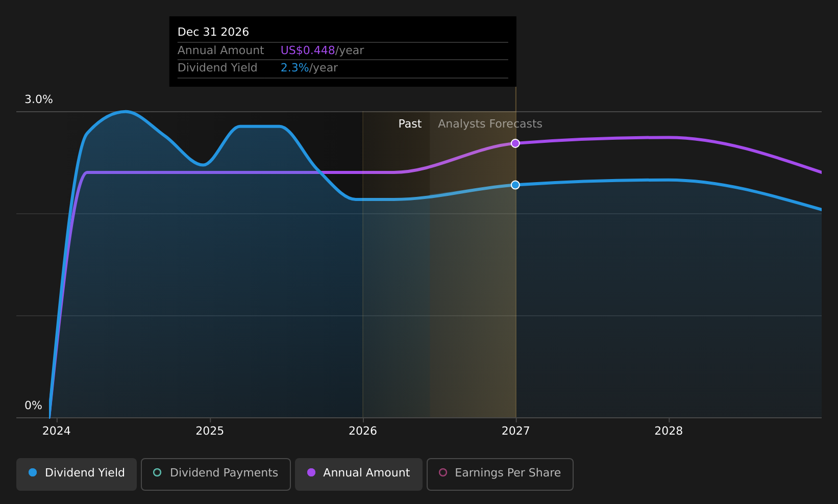Click the US$0.448/year tooltip value

[x=322, y=51]
